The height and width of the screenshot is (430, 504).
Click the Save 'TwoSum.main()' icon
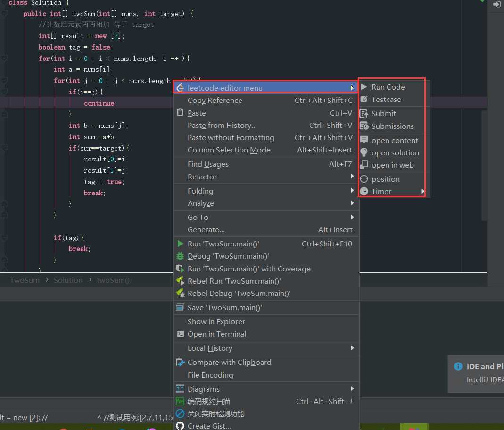click(x=180, y=307)
